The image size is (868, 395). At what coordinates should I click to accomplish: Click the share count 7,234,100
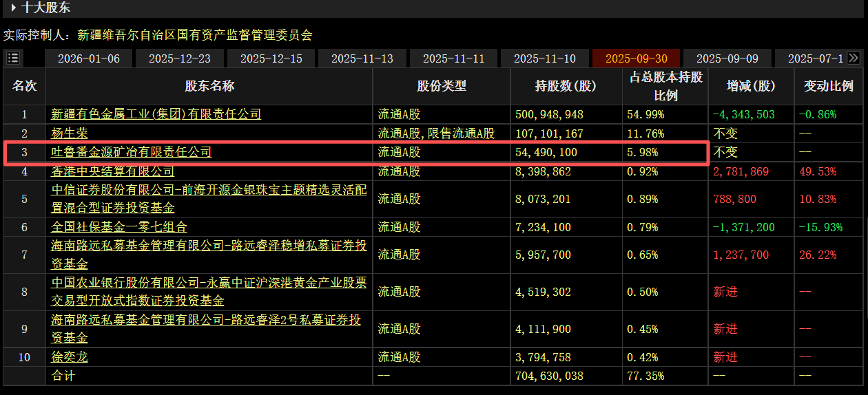tap(543, 226)
